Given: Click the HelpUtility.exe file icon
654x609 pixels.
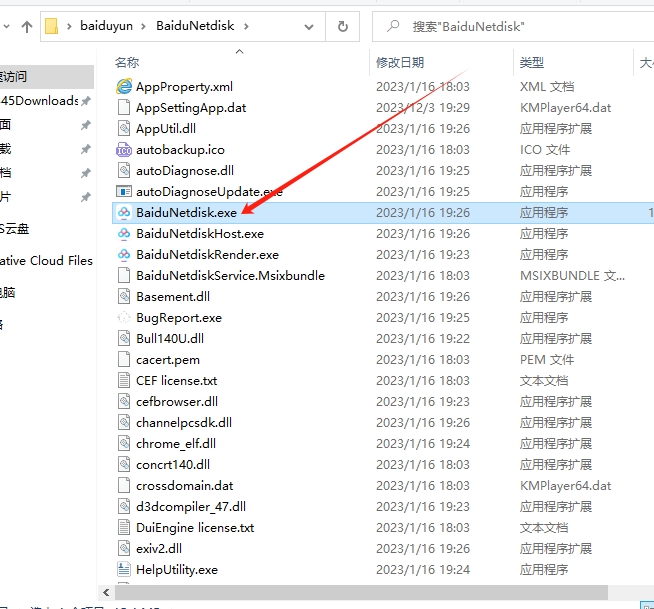Looking at the screenshot, I should [124, 569].
